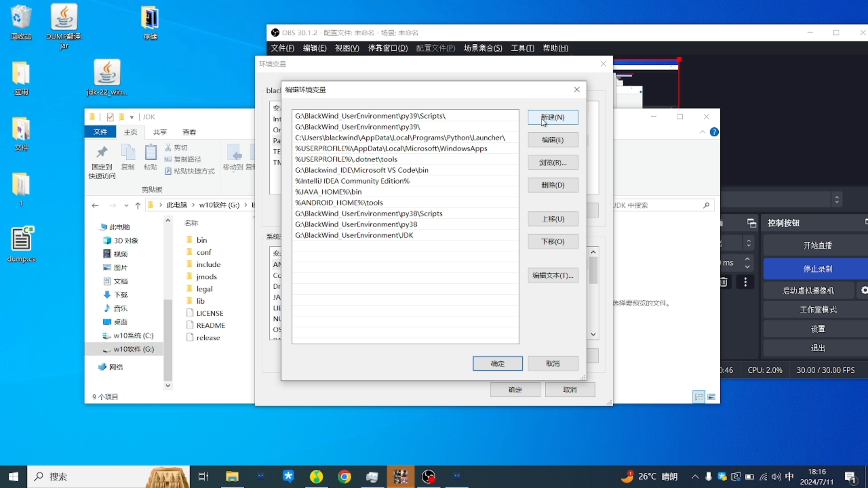Image resolution: width=868 pixels, height=488 pixels.
Task: Click the Cut scissors ribbon item
Action: [x=176, y=147]
